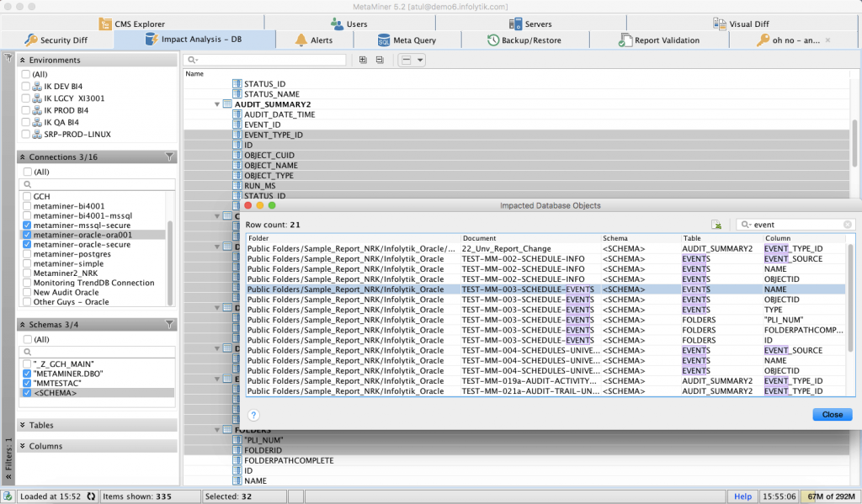Click the Help question-mark icon in the dialog
This screenshot has width=862, height=504.
tap(253, 415)
